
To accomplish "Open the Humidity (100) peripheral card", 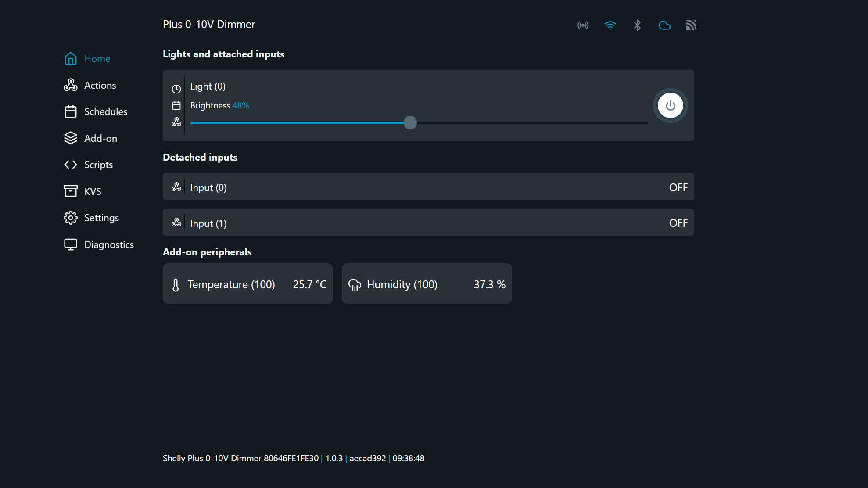I will (427, 284).
